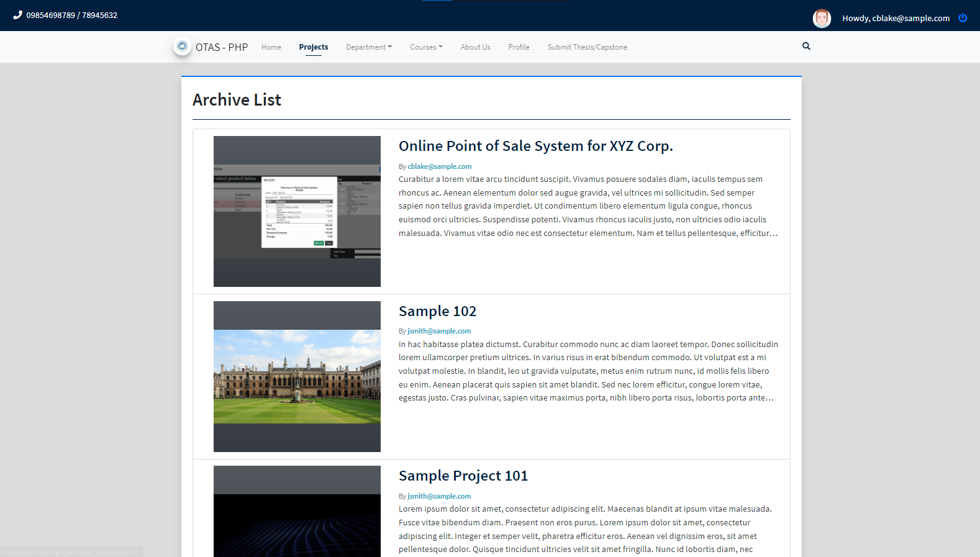This screenshot has width=980, height=557.
Task: Click the user avatar picture
Action: (x=822, y=19)
